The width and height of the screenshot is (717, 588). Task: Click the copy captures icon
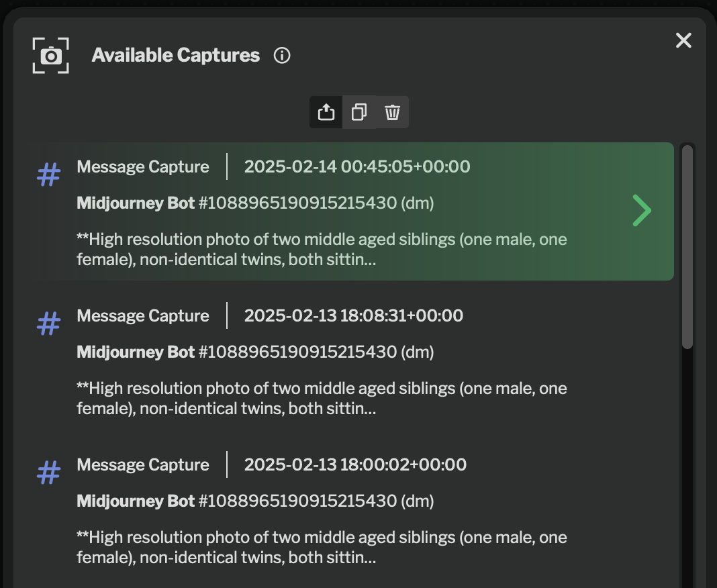(359, 112)
